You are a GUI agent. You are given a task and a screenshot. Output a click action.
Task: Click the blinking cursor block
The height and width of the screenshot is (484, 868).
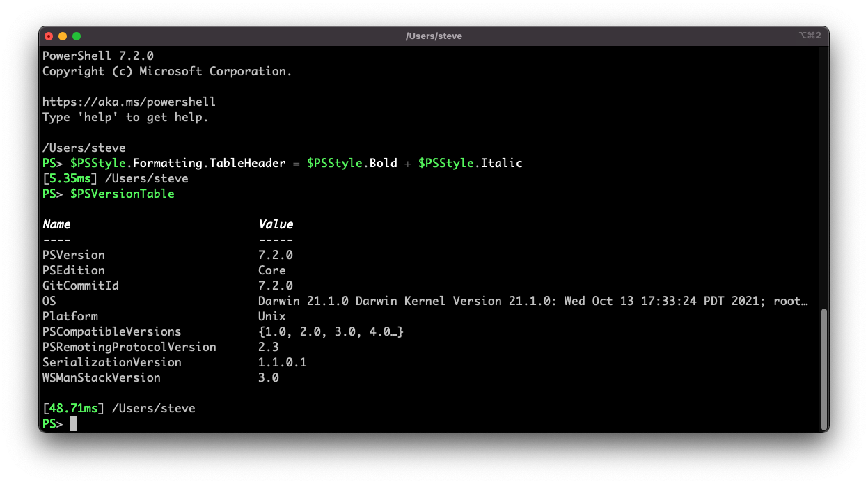point(72,423)
